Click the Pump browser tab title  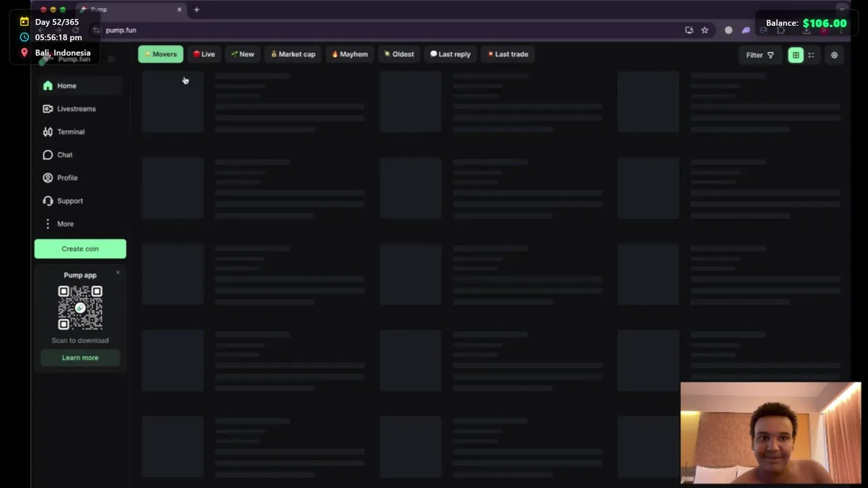click(99, 9)
